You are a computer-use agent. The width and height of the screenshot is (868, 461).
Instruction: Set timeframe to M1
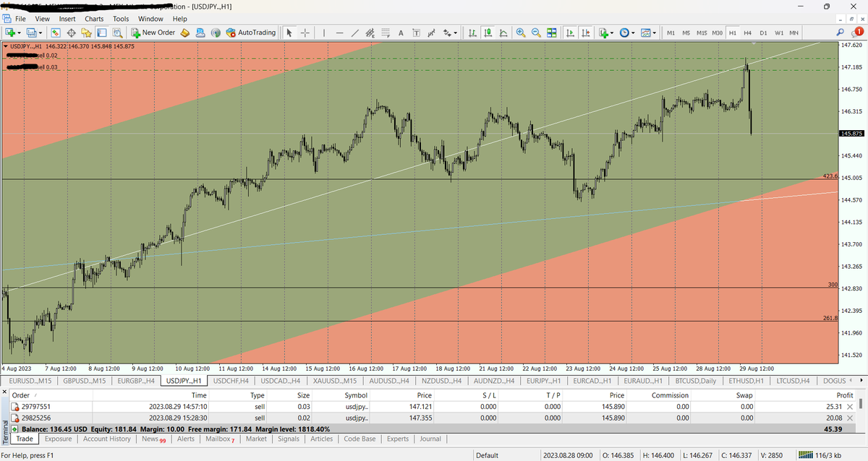(671, 33)
